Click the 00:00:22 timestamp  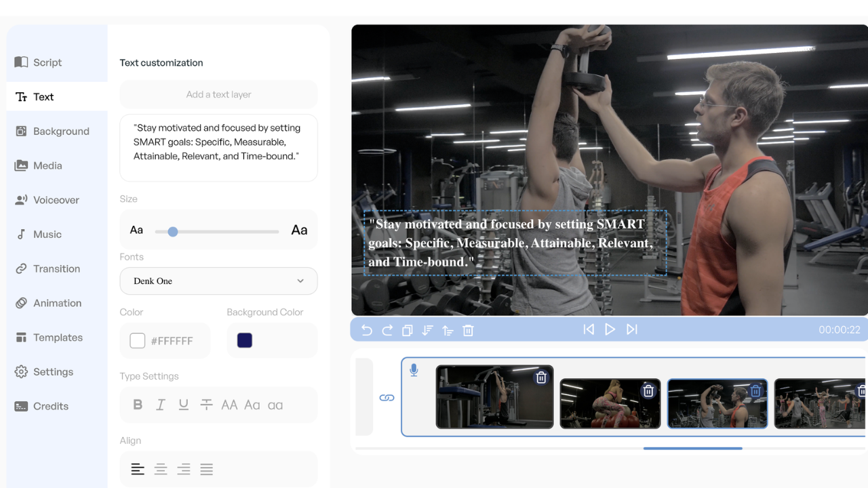pyautogui.click(x=840, y=330)
